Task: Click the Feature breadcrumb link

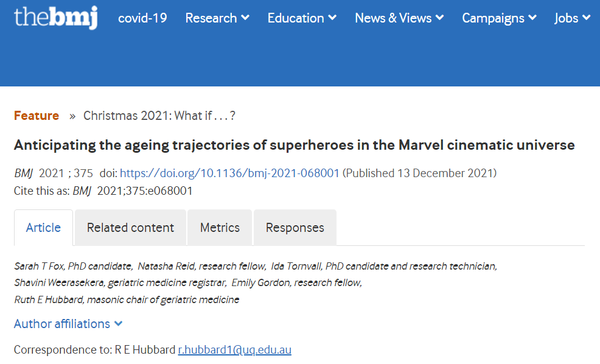Action: pos(37,116)
